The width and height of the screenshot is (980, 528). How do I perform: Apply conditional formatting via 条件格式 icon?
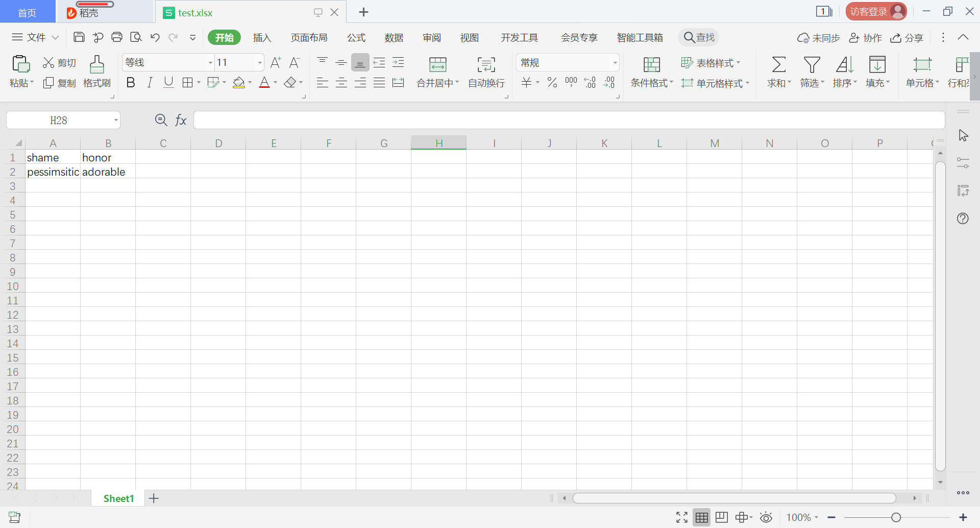[651, 71]
